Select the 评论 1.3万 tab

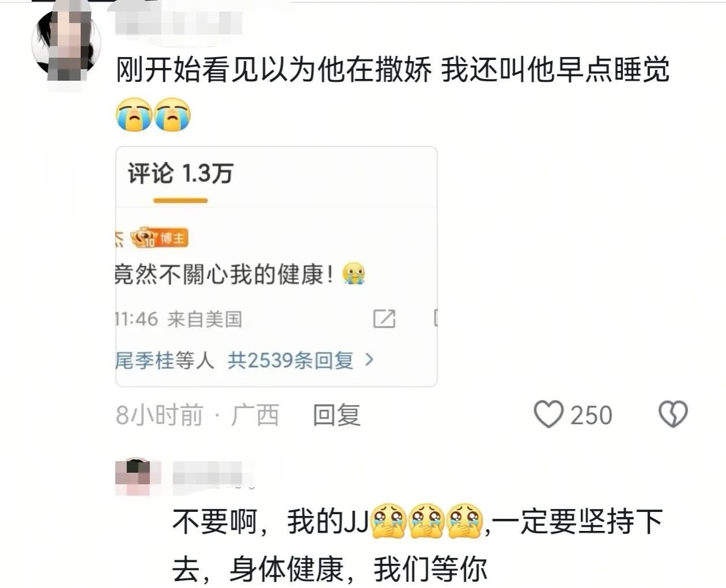[180, 174]
